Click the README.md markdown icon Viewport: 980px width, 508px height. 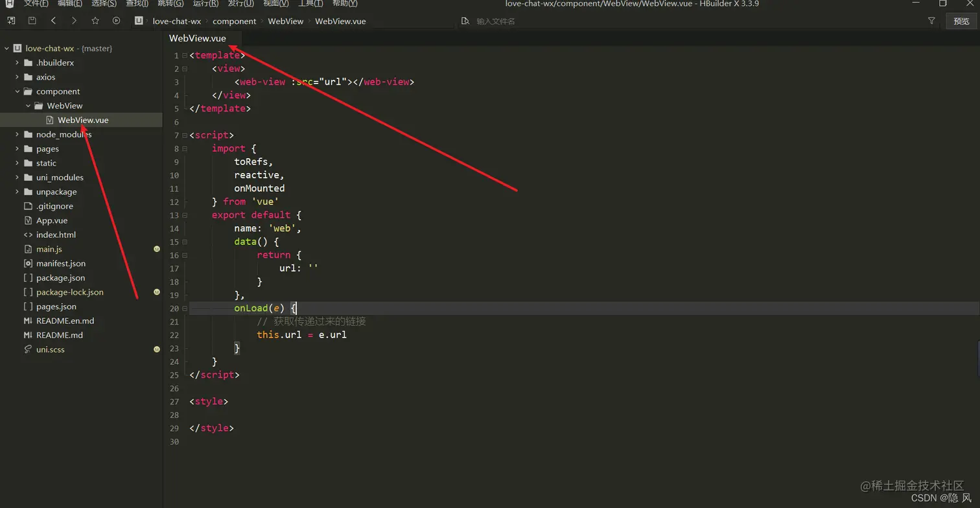point(28,335)
